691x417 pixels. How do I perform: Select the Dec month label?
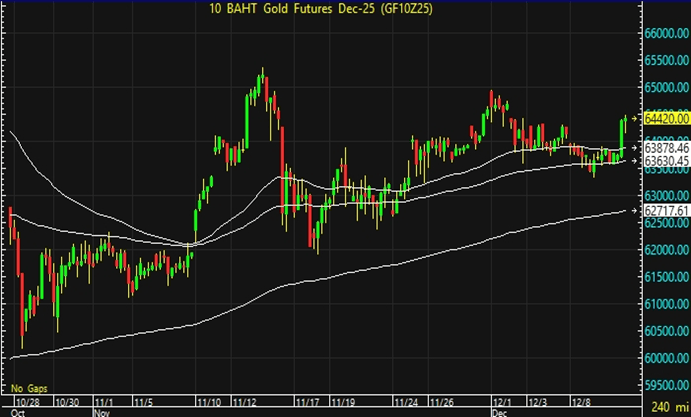(x=497, y=410)
